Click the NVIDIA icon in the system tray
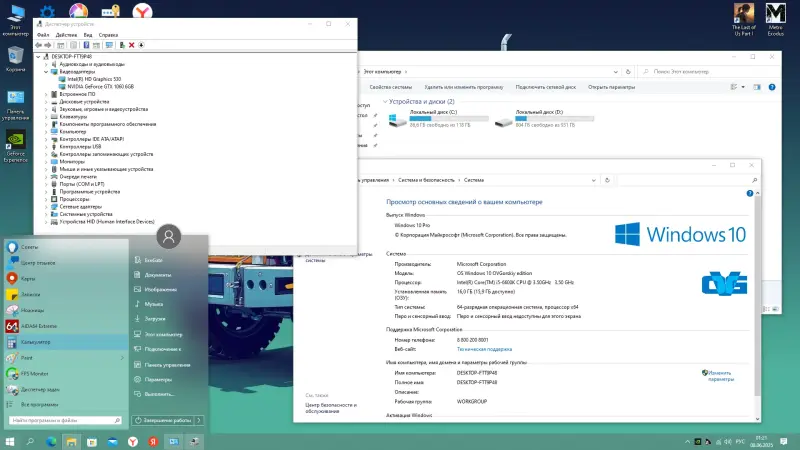 (x=697, y=442)
